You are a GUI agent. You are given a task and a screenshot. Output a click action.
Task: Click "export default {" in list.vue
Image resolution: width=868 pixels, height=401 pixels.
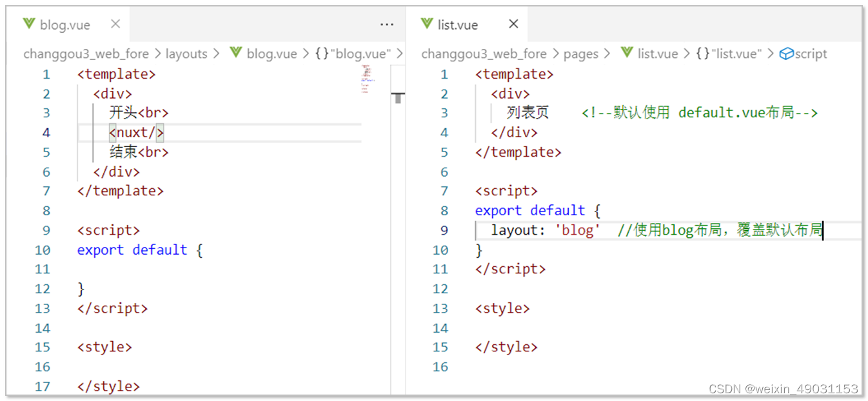538,211
